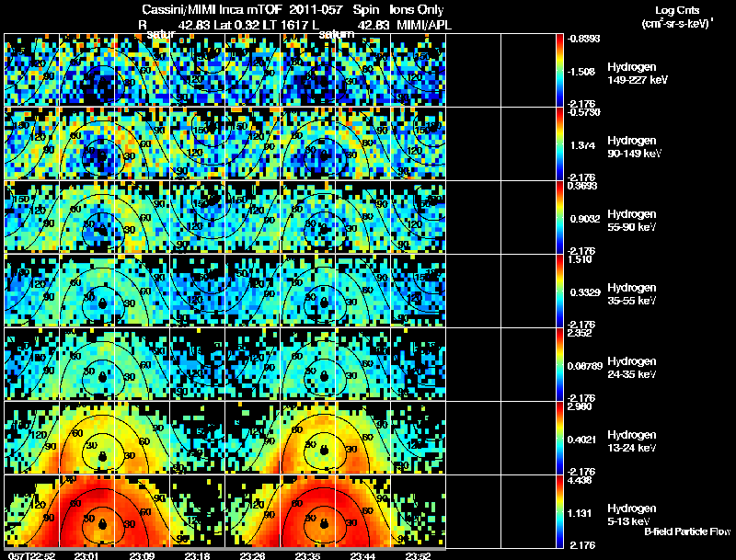The image size is (736, 560).
Task: Click the color bar beside Hydrogen 55-90 keV
Action: click(559, 218)
